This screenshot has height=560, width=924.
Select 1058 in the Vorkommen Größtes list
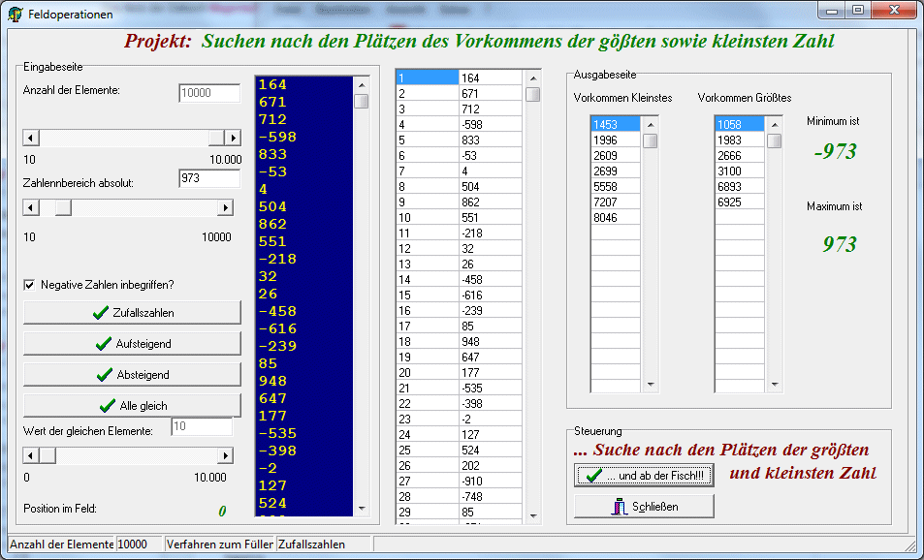coord(740,124)
